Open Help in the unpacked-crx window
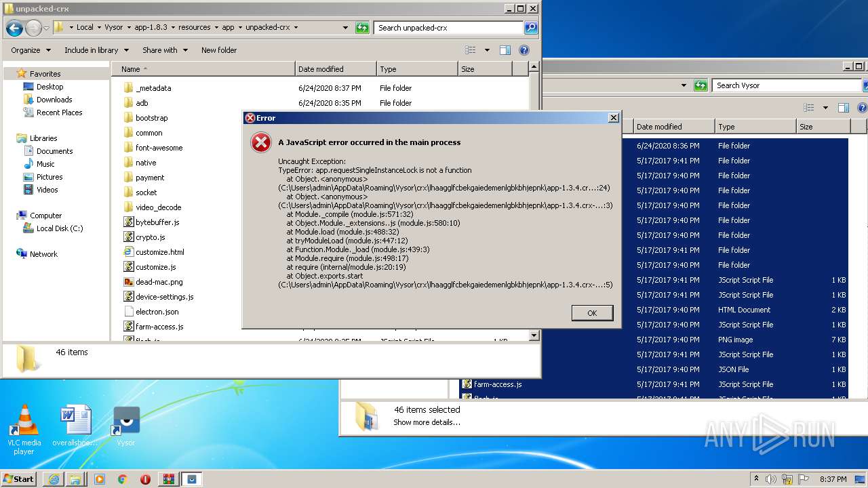The height and width of the screenshot is (488, 868). point(524,50)
